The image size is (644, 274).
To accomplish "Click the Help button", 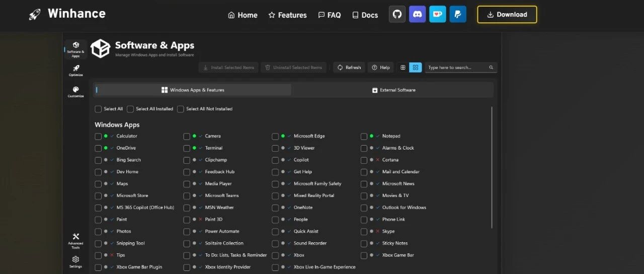I will (x=381, y=67).
